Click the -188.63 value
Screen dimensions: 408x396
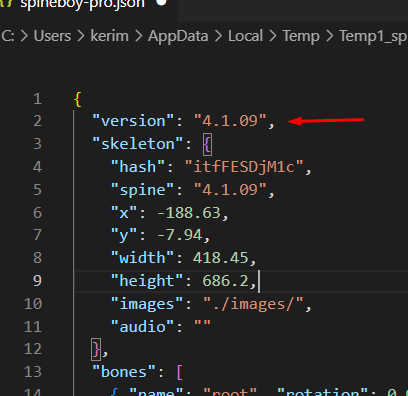pyautogui.click(x=189, y=213)
